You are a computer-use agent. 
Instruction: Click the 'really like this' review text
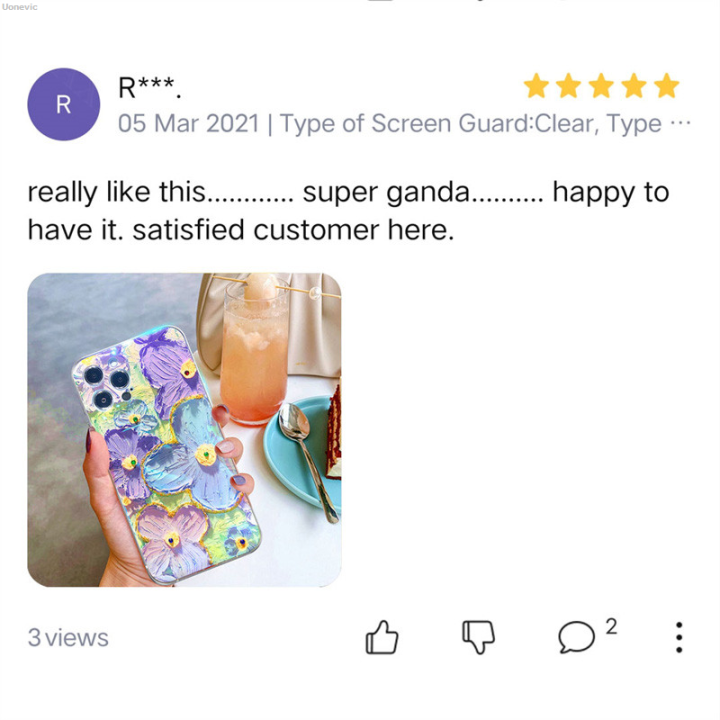(116, 191)
